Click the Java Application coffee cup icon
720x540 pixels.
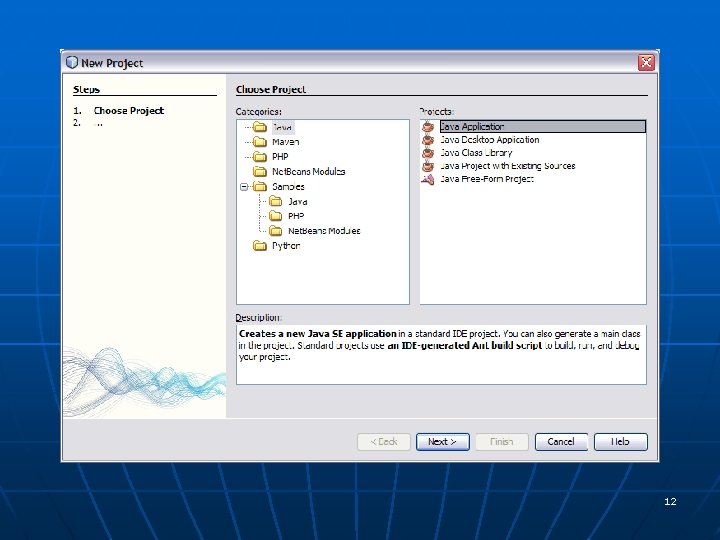(x=428, y=126)
